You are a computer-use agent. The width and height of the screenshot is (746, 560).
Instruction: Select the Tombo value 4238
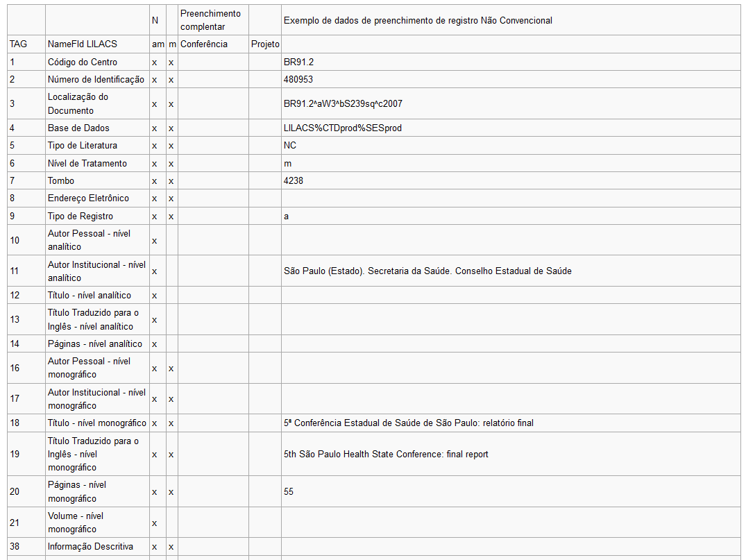[x=293, y=181]
